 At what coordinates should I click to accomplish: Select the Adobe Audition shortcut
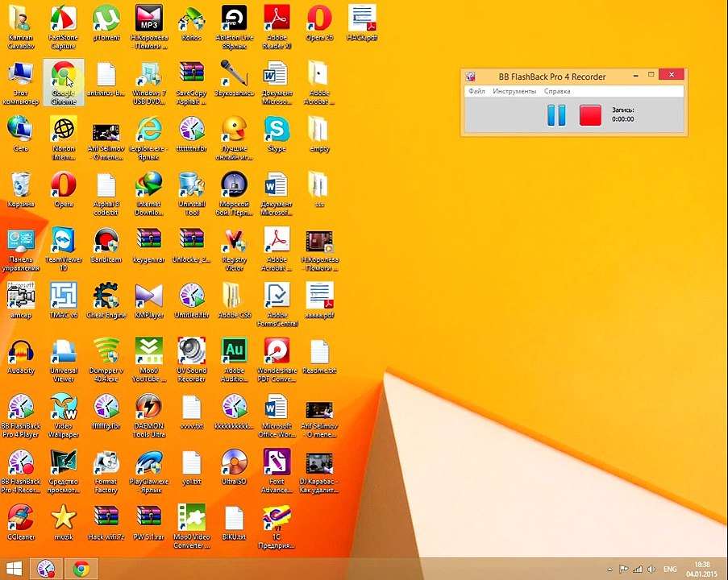coord(234,360)
